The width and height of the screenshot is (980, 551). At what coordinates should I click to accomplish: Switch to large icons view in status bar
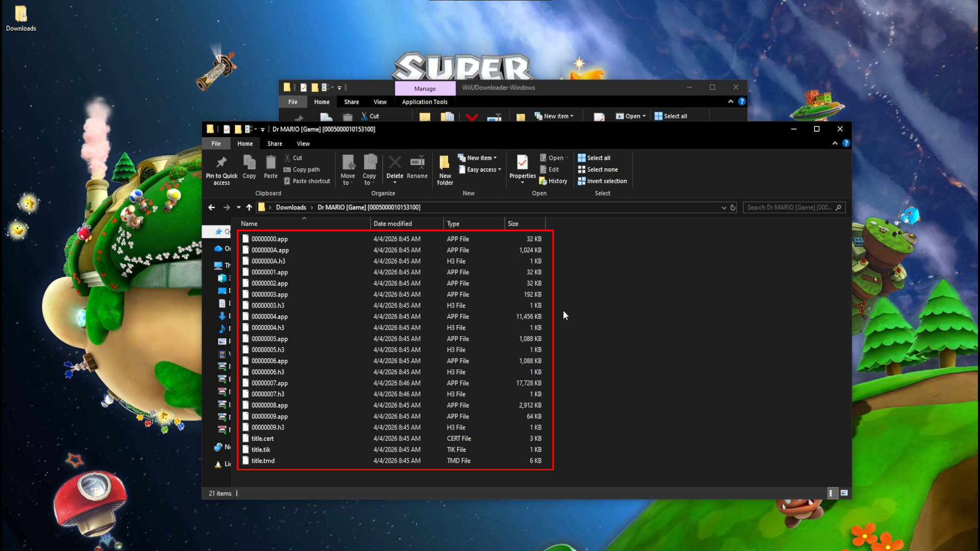click(844, 493)
